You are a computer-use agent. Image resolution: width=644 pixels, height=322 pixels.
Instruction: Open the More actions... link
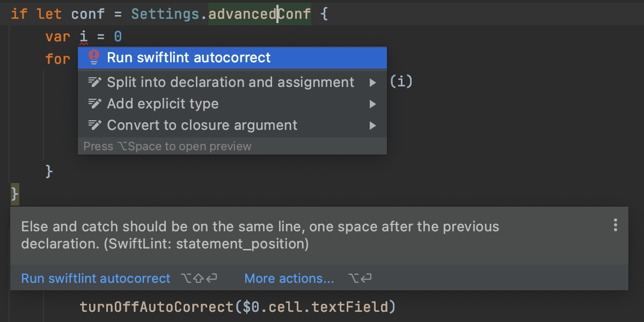[x=289, y=279]
